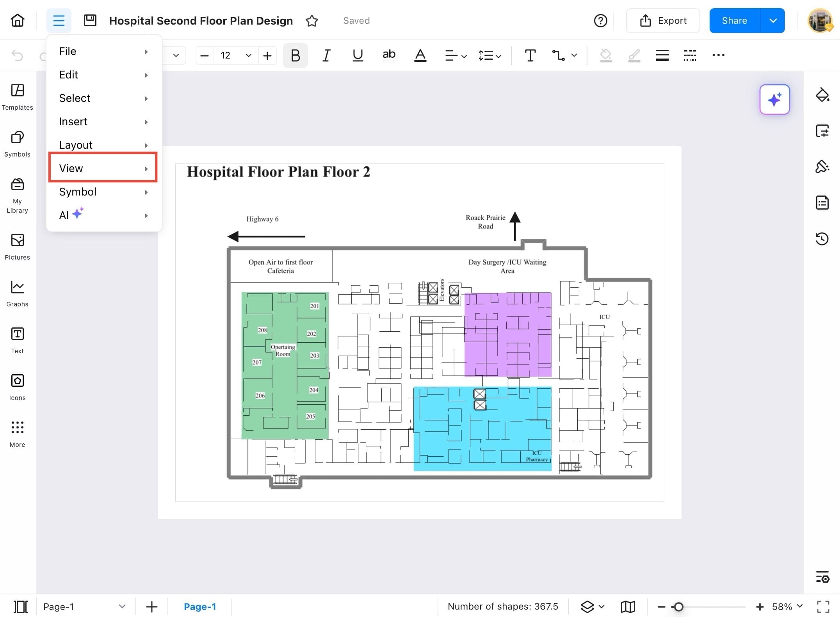This screenshot has height=617, width=840.
Task: Click the Export button
Action: 663,20
